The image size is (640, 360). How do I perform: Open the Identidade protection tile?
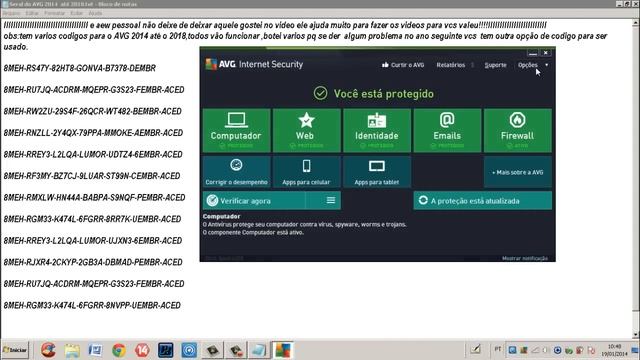[x=377, y=130]
